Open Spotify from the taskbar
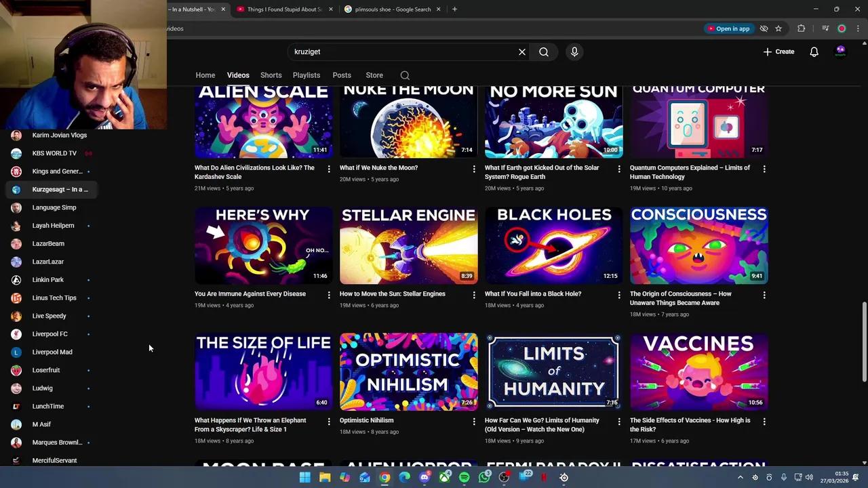868x488 pixels. tap(465, 478)
